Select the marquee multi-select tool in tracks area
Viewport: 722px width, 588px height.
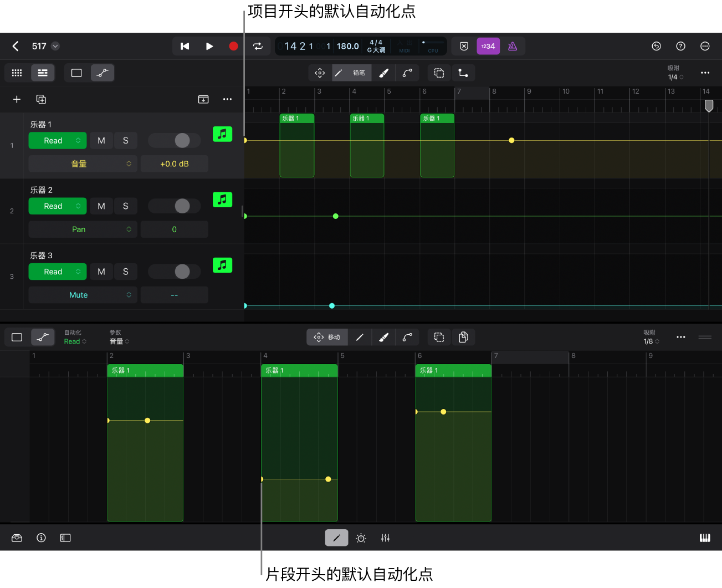tap(439, 73)
